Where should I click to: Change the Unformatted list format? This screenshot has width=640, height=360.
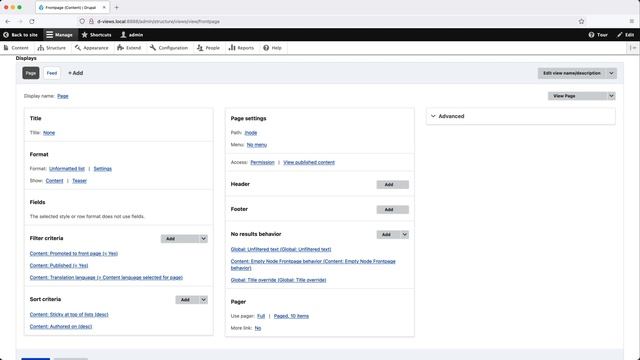pos(67,169)
